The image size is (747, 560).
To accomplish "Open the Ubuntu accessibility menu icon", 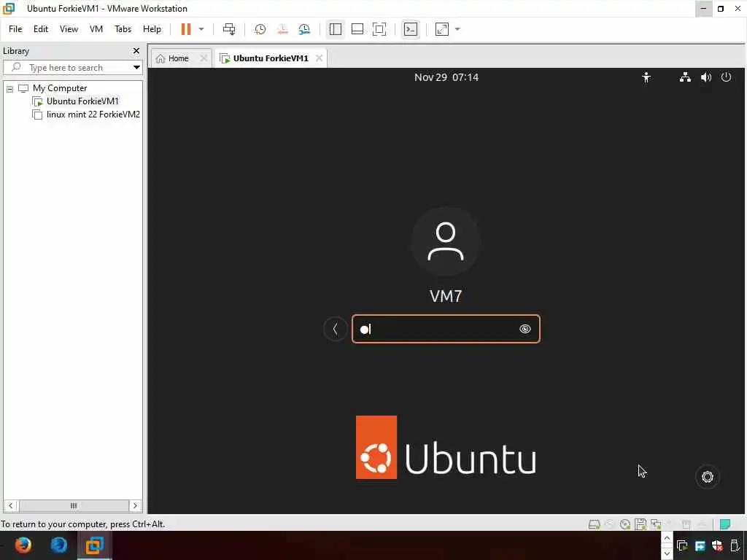I will coord(646,77).
